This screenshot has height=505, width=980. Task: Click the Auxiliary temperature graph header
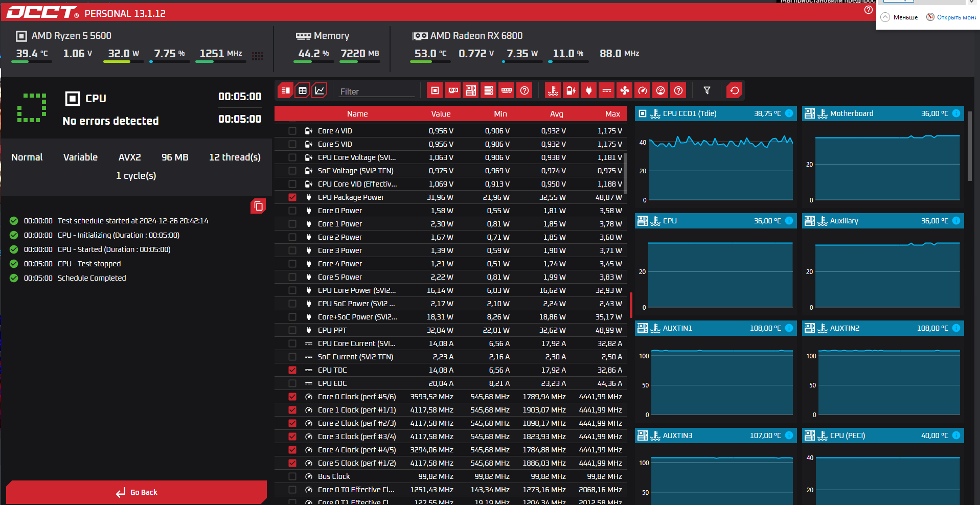tap(883, 221)
